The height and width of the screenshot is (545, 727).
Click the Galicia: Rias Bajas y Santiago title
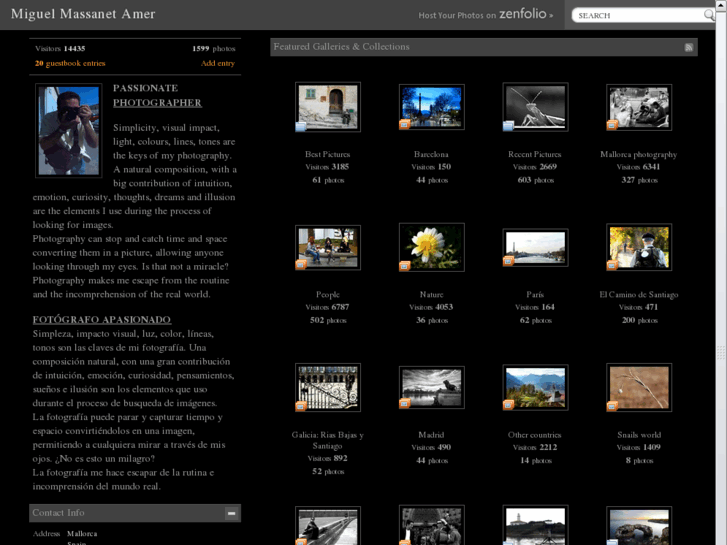(x=328, y=441)
